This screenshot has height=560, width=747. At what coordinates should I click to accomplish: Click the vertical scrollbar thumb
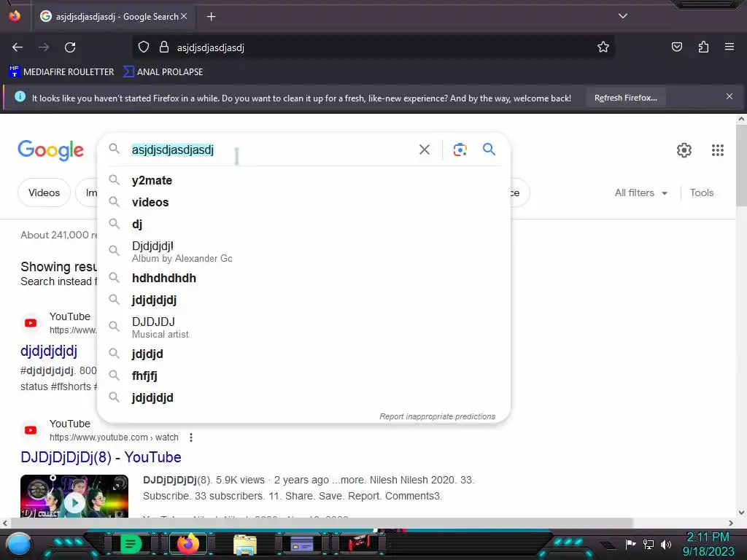[741, 167]
